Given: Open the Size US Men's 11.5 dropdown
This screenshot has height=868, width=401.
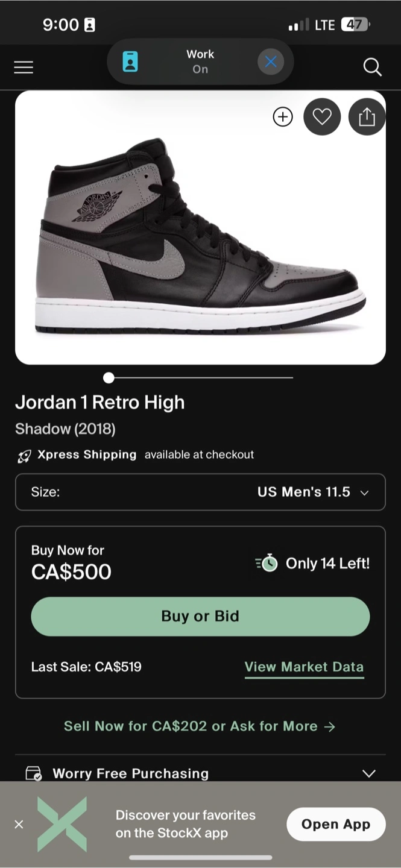Looking at the screenshot, I should (x=200, y=492).
